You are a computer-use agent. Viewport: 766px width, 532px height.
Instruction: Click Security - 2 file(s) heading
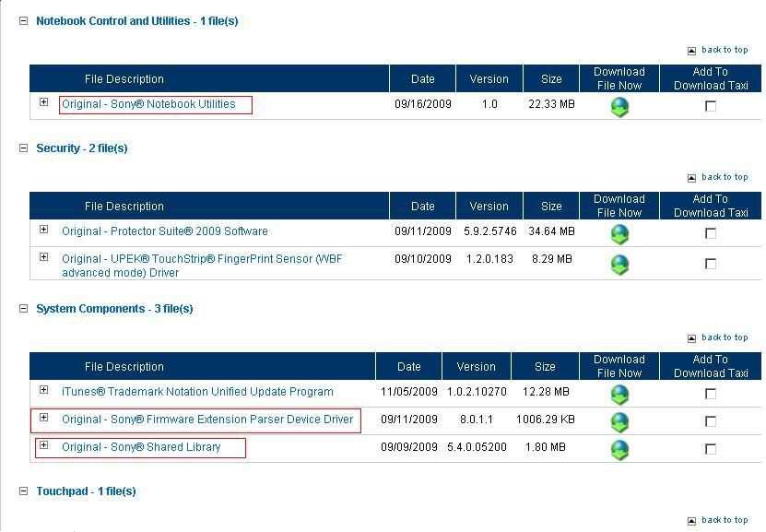pyautogui.click(x=82, y=148)
